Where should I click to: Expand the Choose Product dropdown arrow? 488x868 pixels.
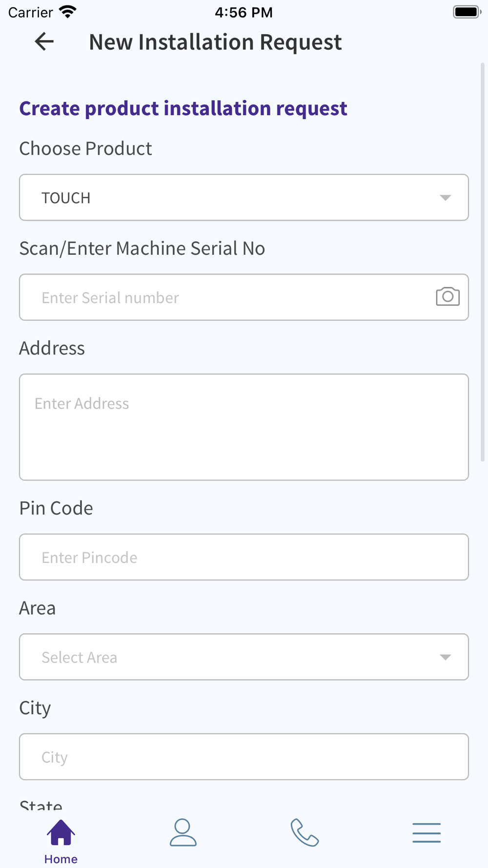tap(445, 198)
